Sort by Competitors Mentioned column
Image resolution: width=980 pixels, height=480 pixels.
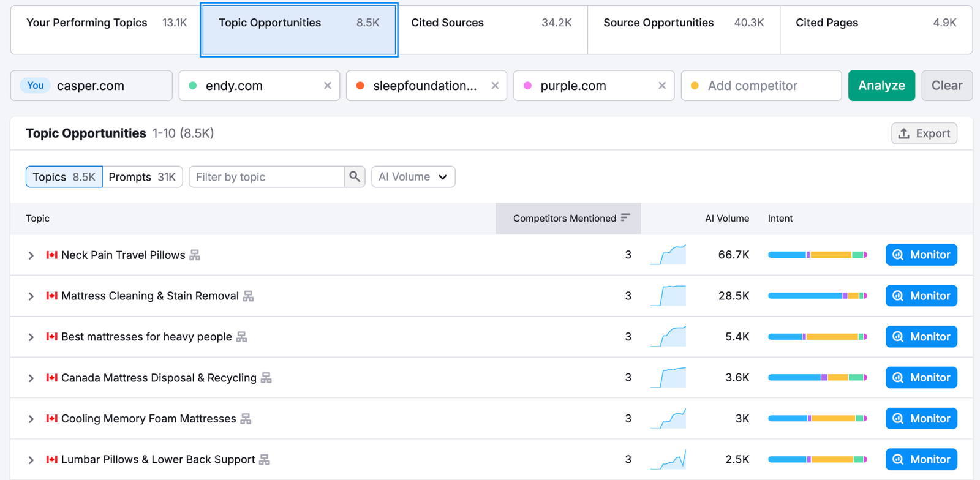[x=568, y=219]
